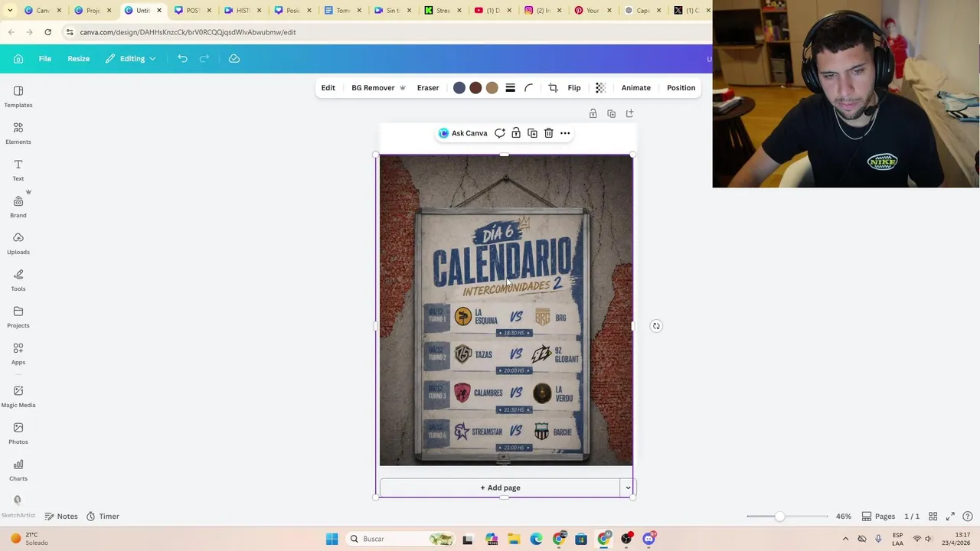Open the Photos panel

tap(18, 433)
